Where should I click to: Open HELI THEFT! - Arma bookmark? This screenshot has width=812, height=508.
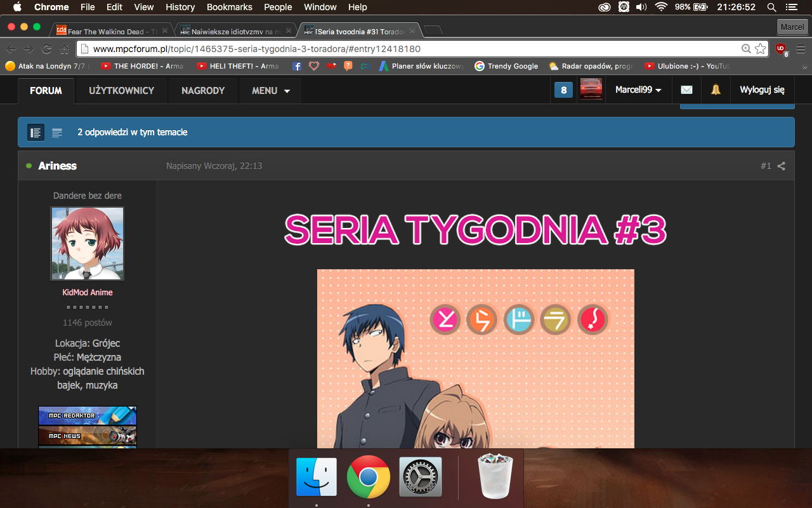(237, 66)
